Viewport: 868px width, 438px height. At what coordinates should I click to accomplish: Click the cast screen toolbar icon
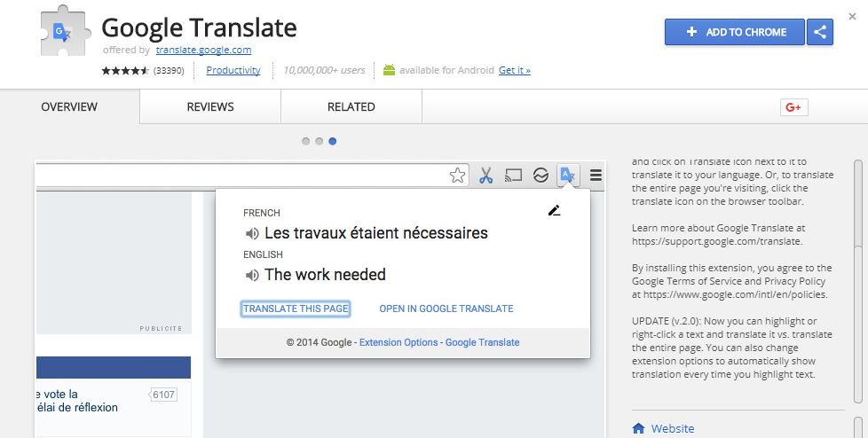click(513, 176)
